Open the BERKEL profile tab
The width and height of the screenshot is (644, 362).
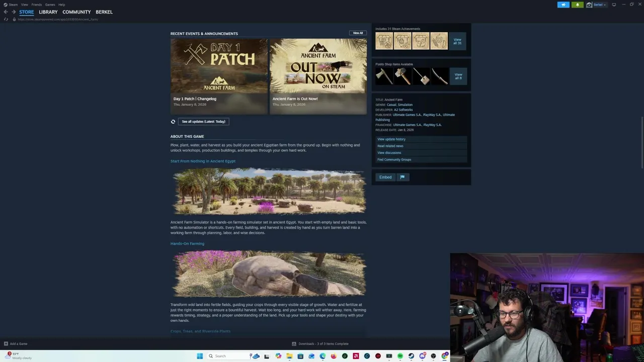point(104,12)
